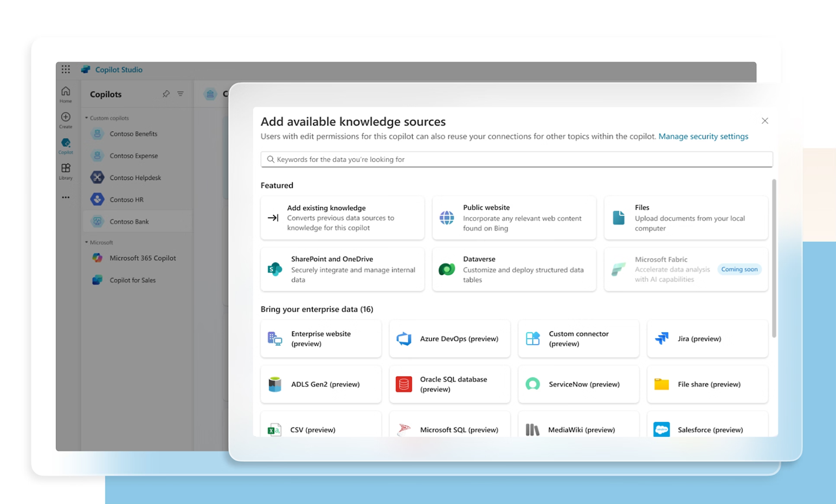This screenshot has width=836, height=504.
Task: Pin the Copilots panel
Action: click(x=166, y=94)
